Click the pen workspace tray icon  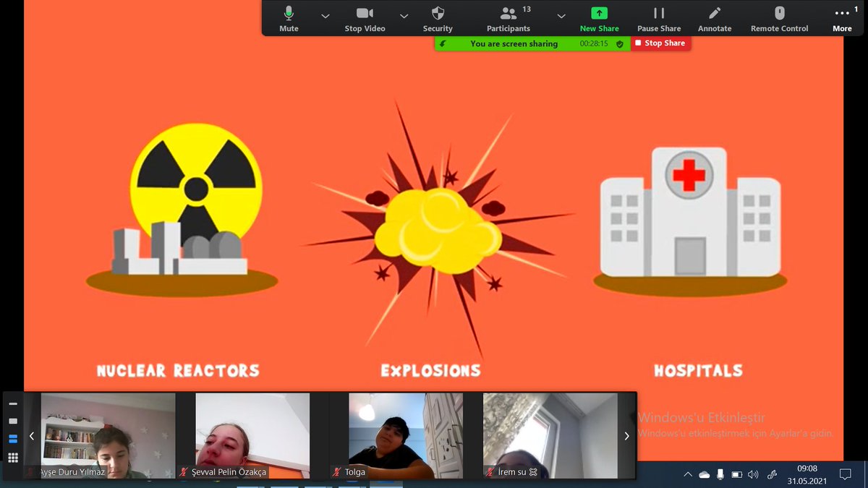[772, 474]
